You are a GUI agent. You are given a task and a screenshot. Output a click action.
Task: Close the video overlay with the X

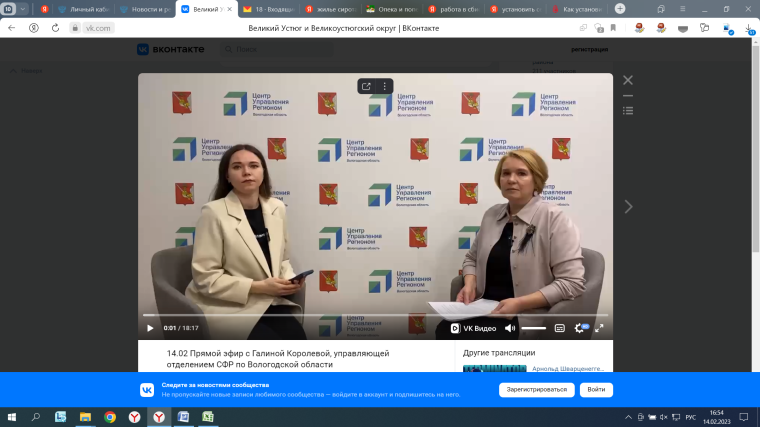(628, 80)
